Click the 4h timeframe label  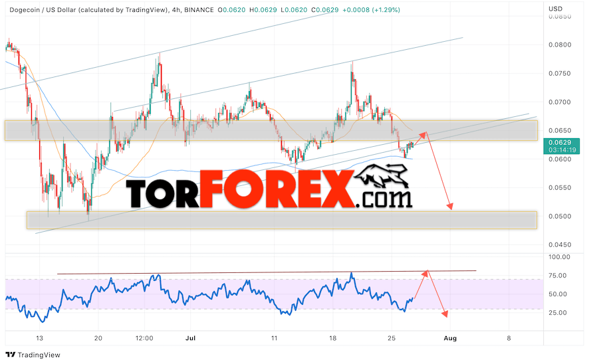point(175,10)
